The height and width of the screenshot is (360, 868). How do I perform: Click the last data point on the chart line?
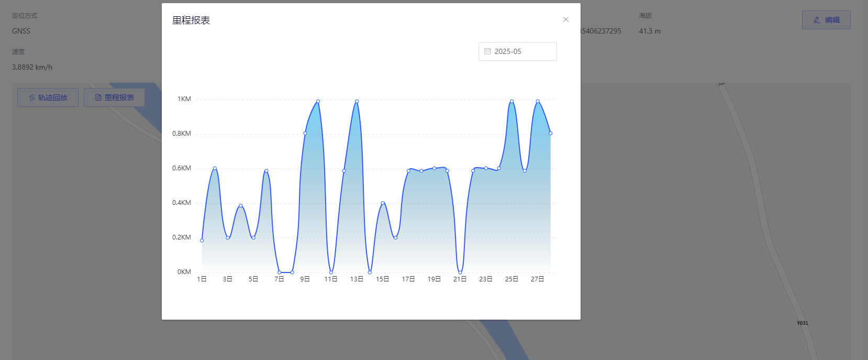(x=550, y=133)
